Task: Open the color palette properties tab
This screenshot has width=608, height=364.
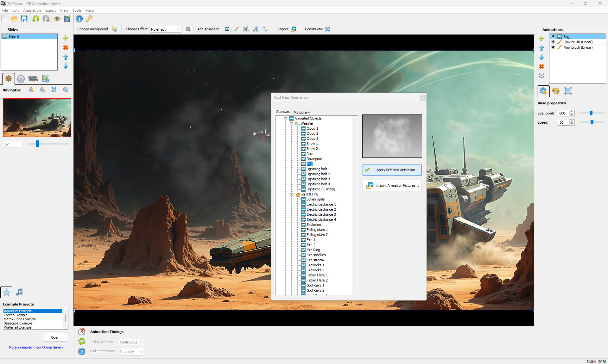Action: [x=555, y=91]
